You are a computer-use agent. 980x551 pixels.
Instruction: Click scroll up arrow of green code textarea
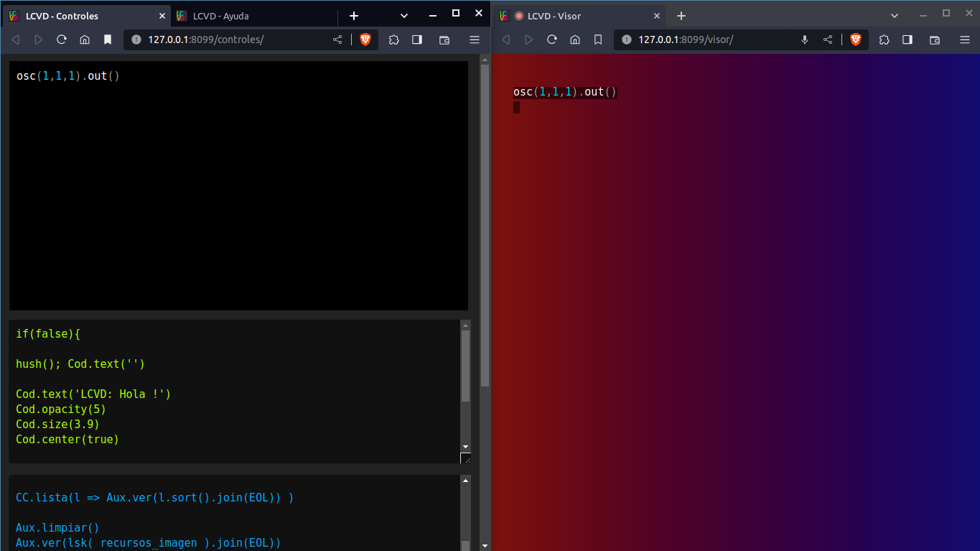(x=465, y=325)
